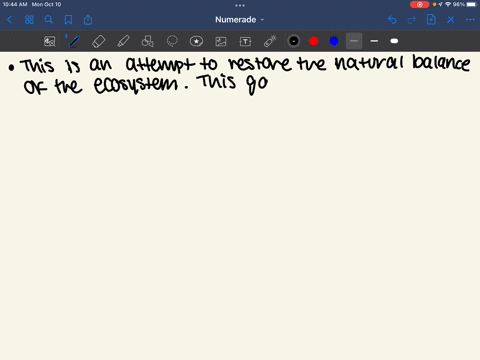
Task: Choose the red pen color
Action: (314, 41)
